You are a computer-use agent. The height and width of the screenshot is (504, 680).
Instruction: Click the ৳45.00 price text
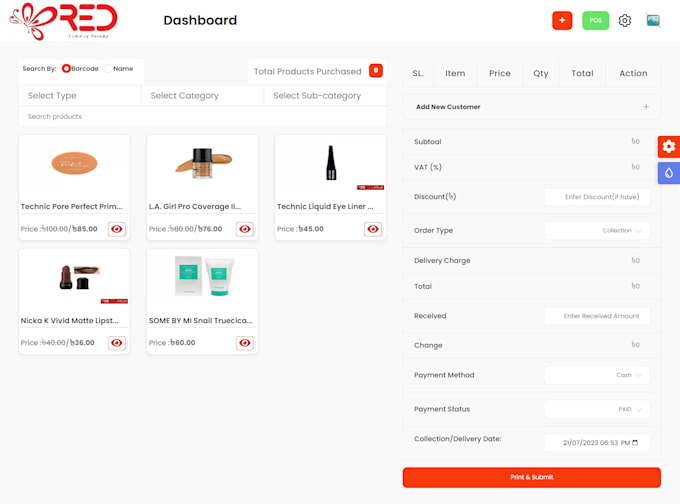[311, 229]
